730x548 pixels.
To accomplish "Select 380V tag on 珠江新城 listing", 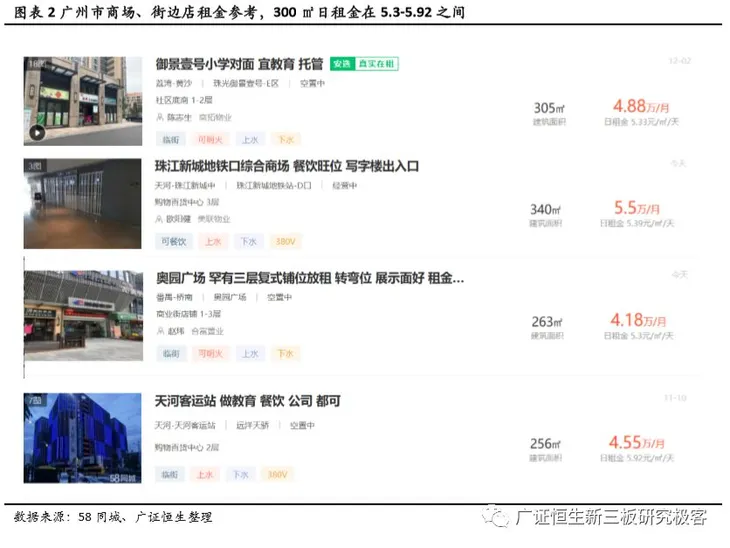I will pyautogui.click(x=285, y=241).
